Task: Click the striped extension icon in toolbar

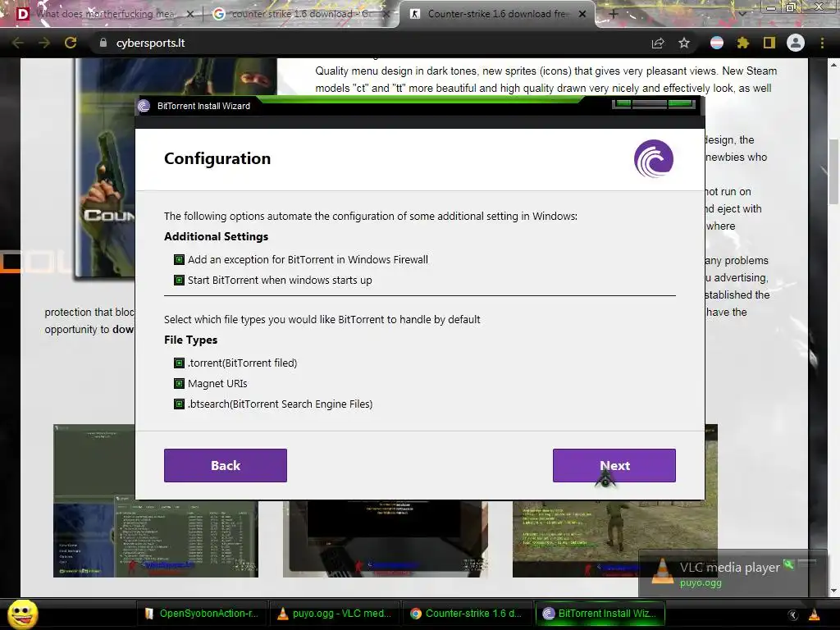Action: point(716,43)
